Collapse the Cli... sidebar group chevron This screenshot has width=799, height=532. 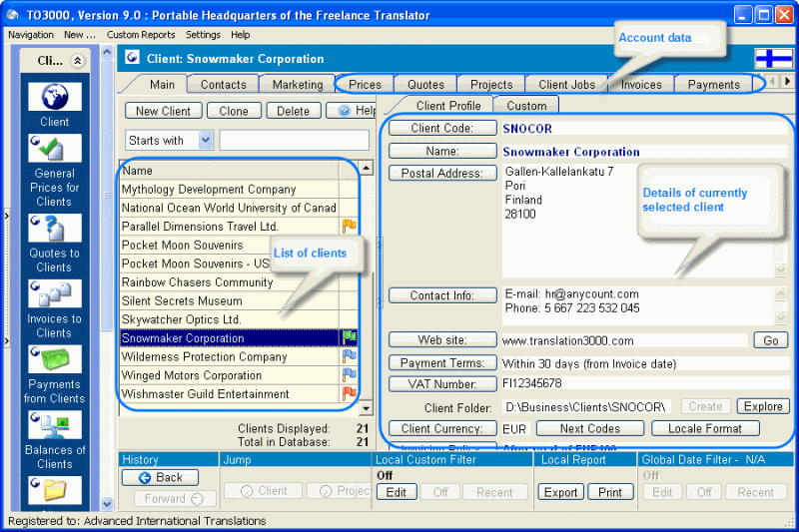pos(78,61)
